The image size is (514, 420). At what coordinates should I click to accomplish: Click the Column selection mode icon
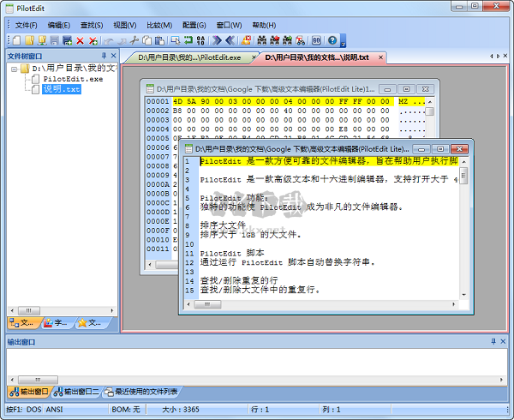176,40
